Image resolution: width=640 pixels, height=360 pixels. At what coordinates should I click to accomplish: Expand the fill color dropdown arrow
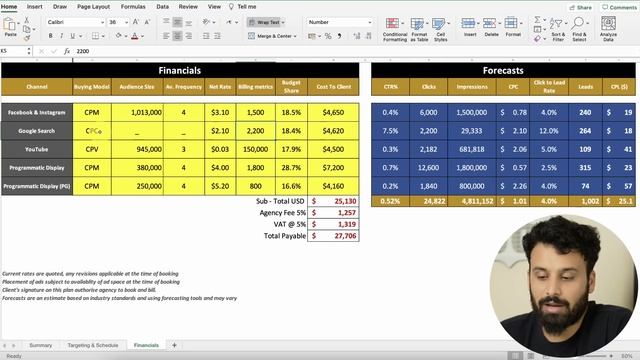click(126, 36)
